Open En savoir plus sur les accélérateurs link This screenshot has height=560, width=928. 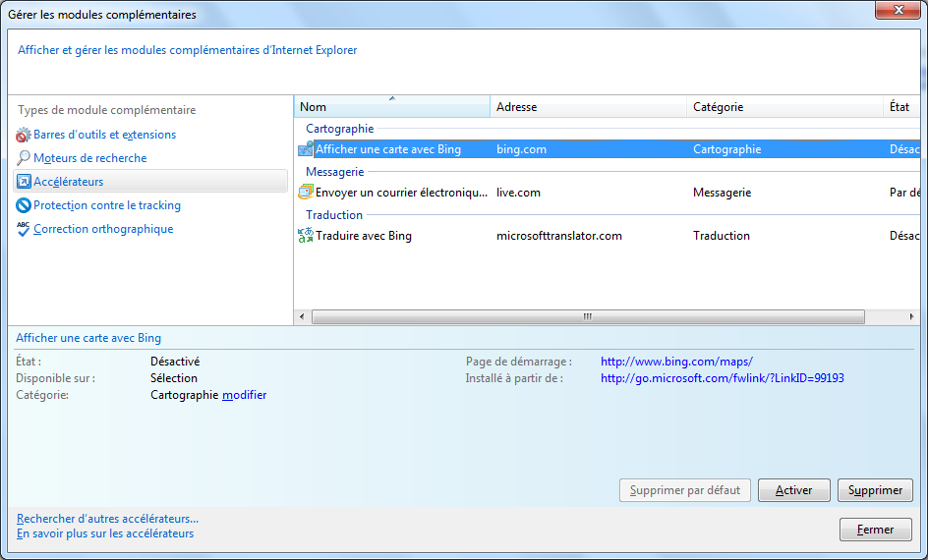(105, 533)
